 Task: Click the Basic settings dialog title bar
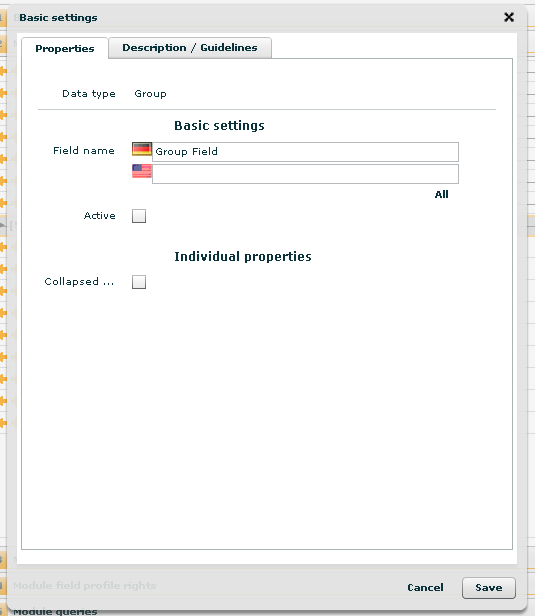click(259, 18)
